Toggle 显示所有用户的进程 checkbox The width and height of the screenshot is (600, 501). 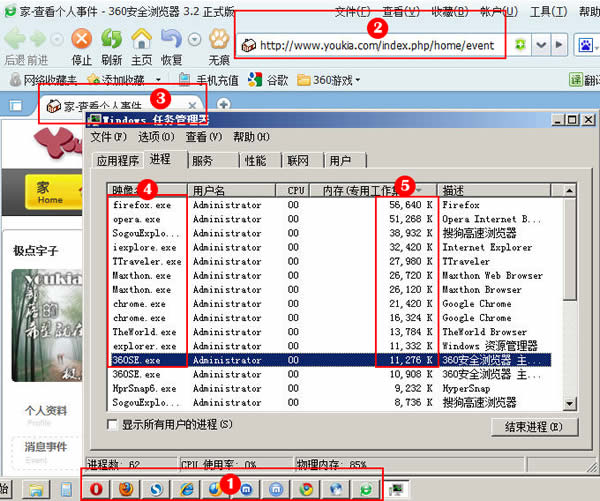click(112, 424)
